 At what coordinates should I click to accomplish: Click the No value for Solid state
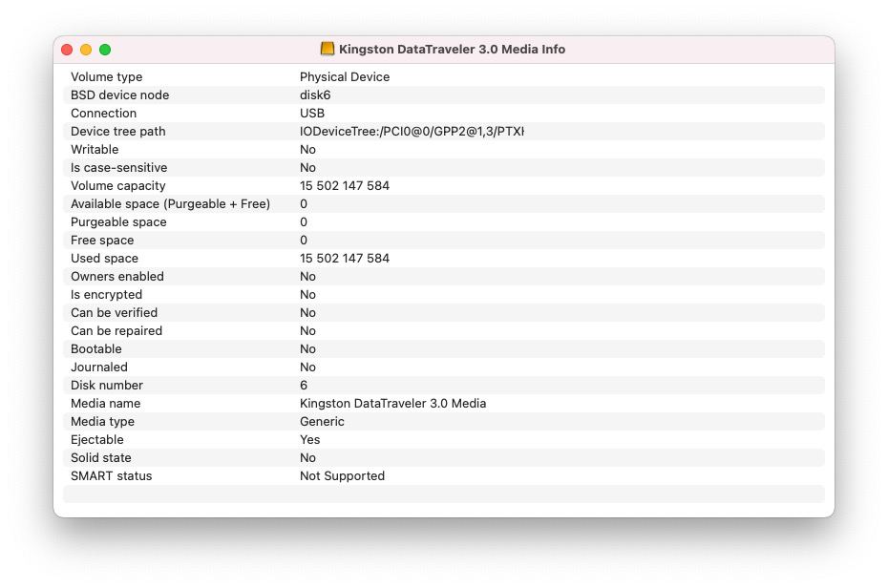pyautogui.click(x=307, y=457)
